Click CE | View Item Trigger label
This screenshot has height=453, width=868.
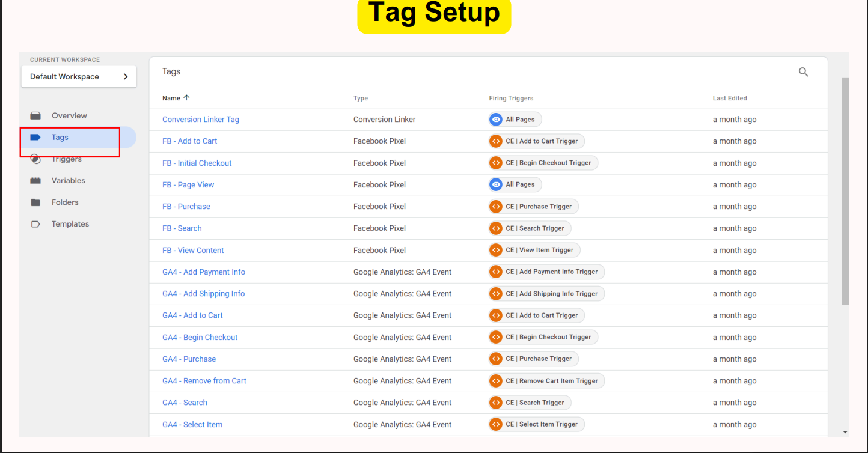[540, 250]
